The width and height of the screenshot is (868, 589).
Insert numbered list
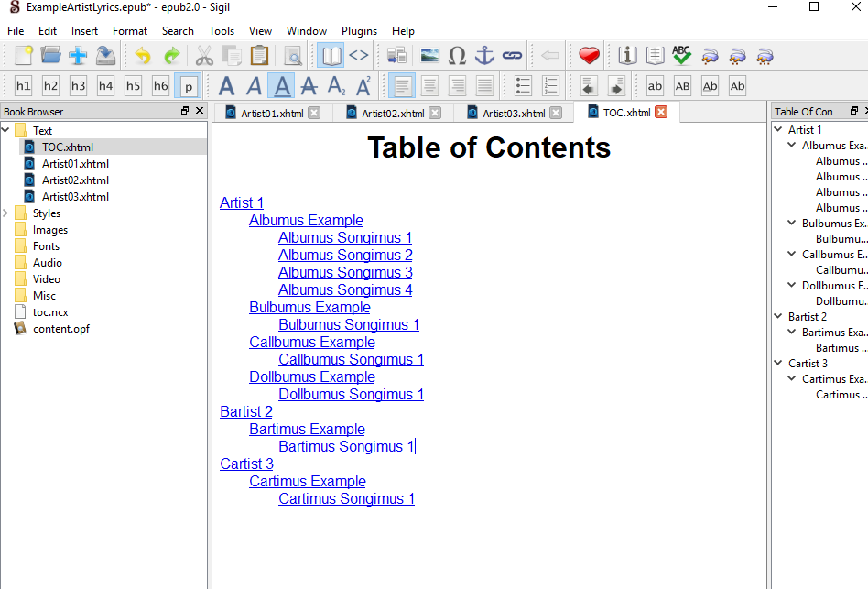551,86
